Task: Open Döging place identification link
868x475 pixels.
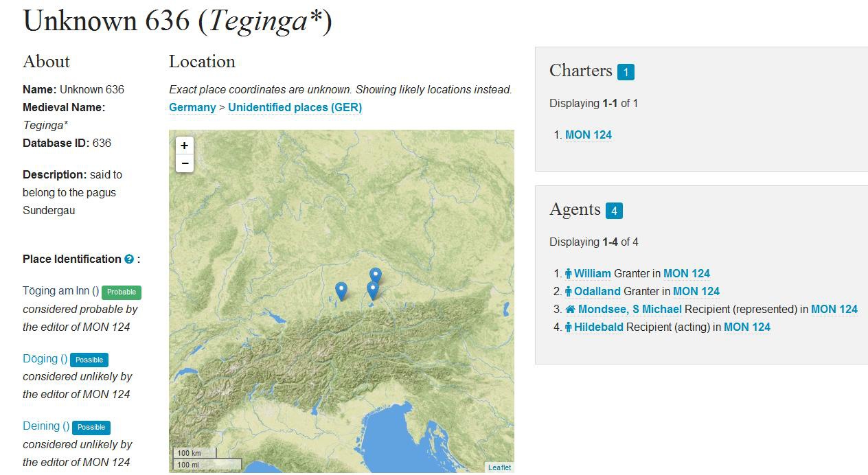Action: (45, 358)
